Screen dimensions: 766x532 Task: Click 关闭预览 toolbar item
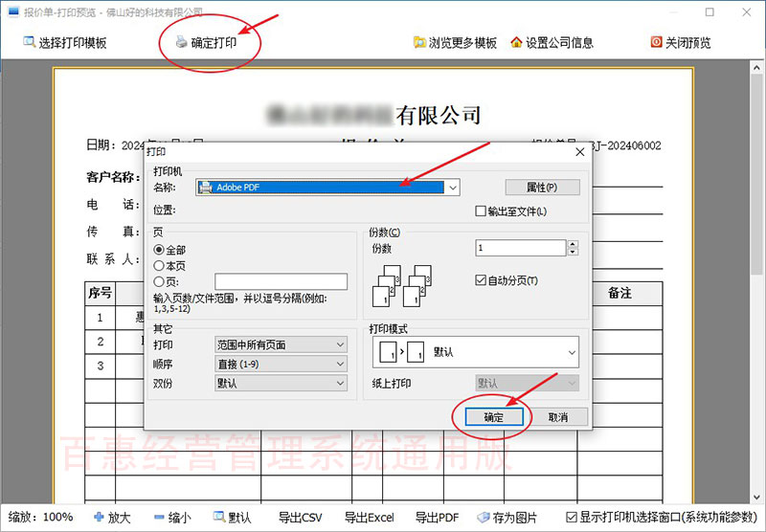click(x=681, y=42)
